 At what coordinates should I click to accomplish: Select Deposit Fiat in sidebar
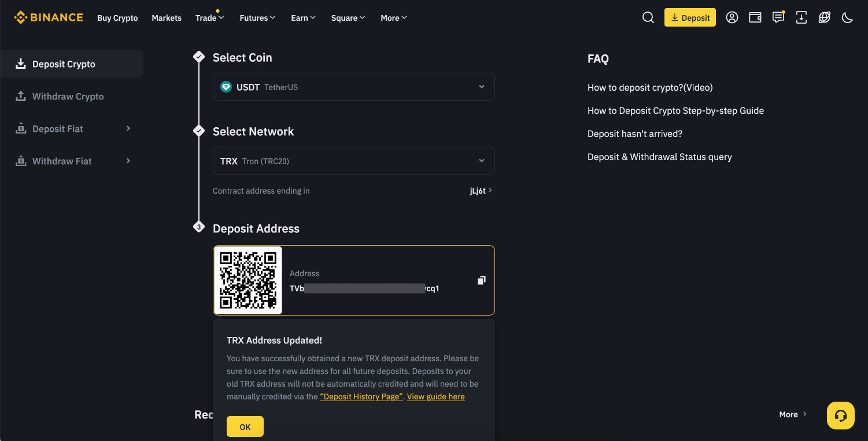pos(72,128)
